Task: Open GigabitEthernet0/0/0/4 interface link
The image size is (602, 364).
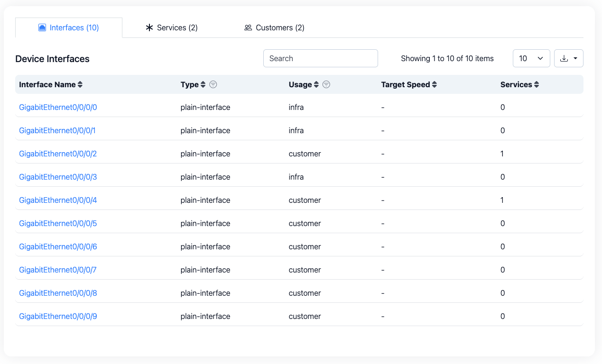Action: tap(58, 200)
